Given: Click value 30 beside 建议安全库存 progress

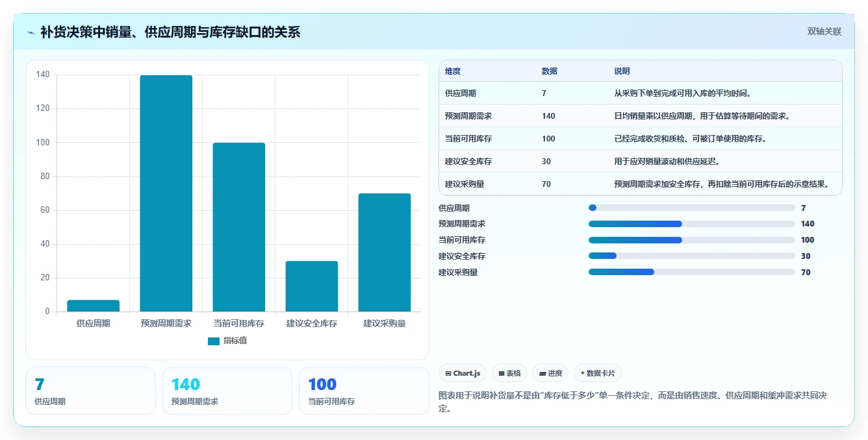Looking at the screenshot, I should [x=806, y=256].
